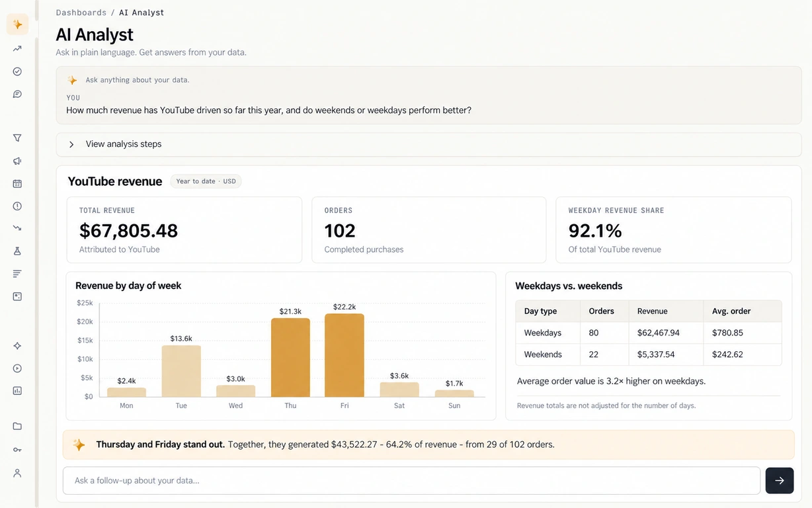Click the Orders column header in table
This screenshot has width=812, height=508.
click(x=602, y=311)
